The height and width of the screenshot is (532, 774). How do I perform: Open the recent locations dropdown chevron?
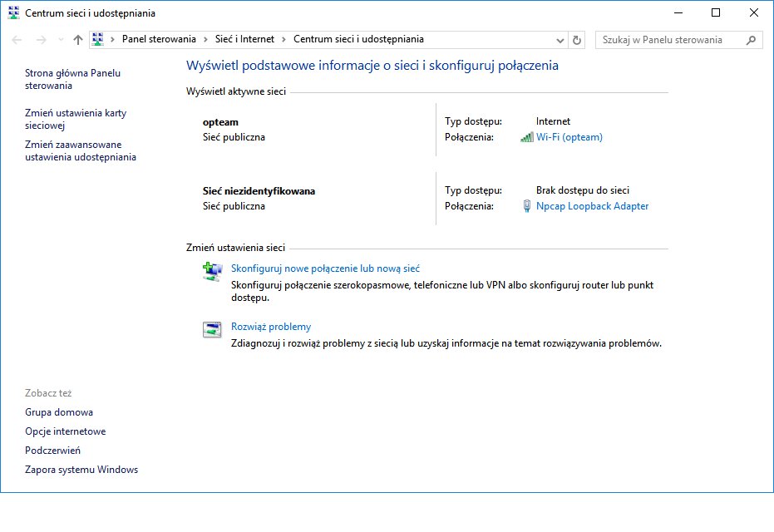[61, 40]
